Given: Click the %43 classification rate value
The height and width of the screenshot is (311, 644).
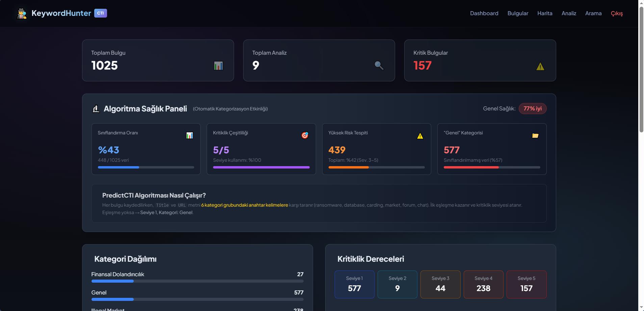Looking at the screenshot, I should [x=108, y=150].
